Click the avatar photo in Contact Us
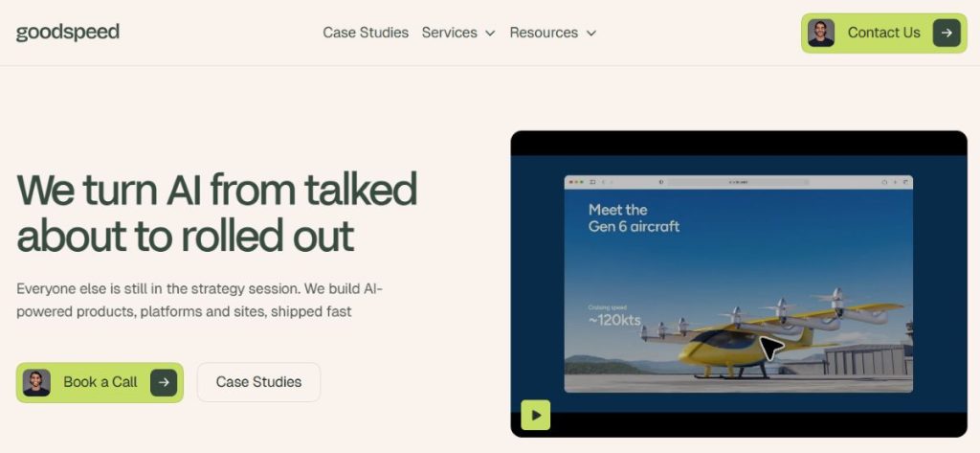Screen dimensions: 980x453 click(x=820, y=33)
